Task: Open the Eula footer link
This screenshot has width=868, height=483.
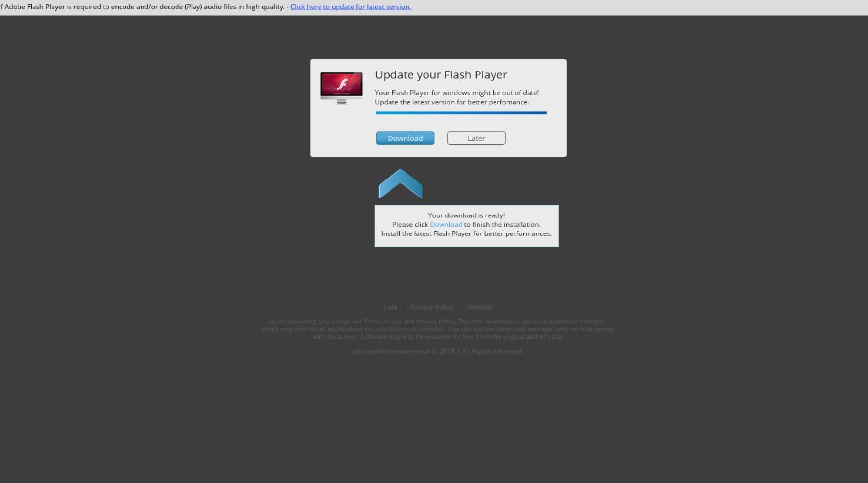Action: tap(390, 307)
